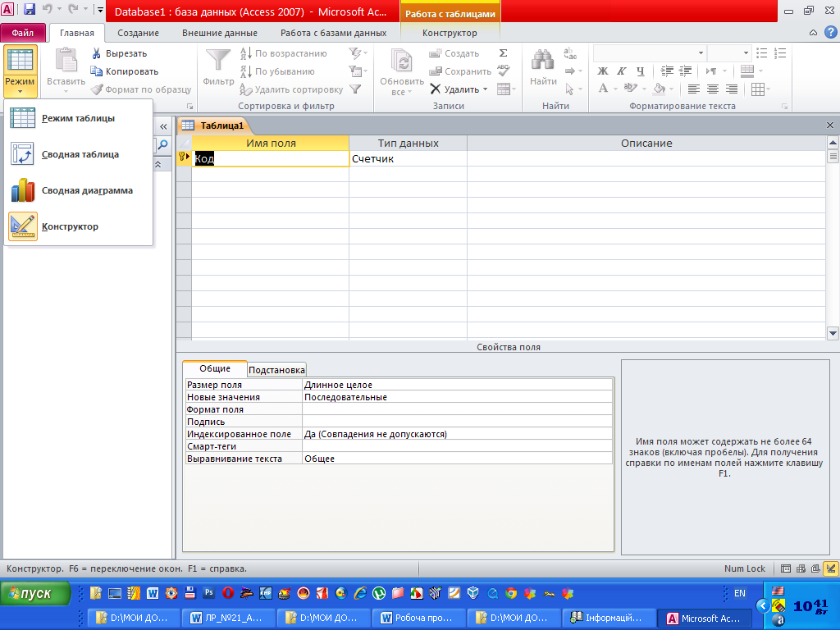Click design view icon in status bar
Image resolution: width=840 pixels, height=630 pixels.
831,569
